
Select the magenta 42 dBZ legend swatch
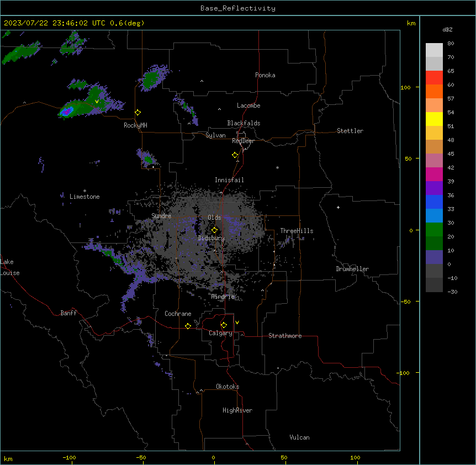[434, 174]
